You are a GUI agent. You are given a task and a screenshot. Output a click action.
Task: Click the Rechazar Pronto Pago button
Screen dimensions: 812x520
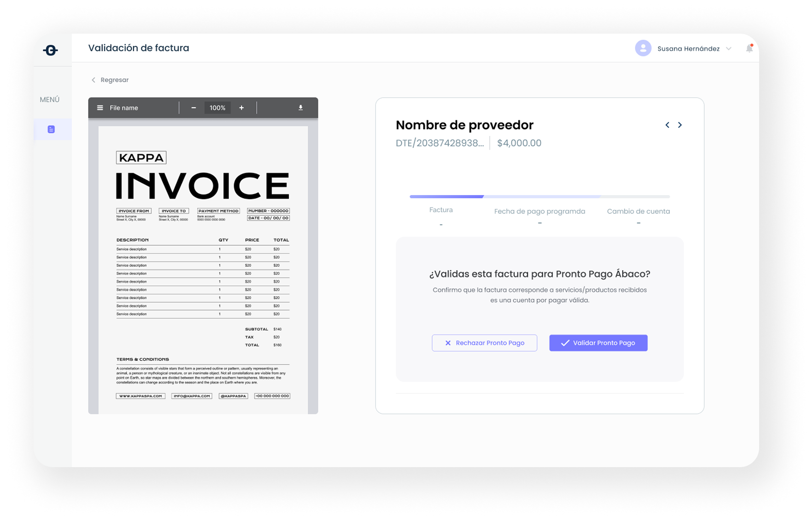(x=484, y=343)
